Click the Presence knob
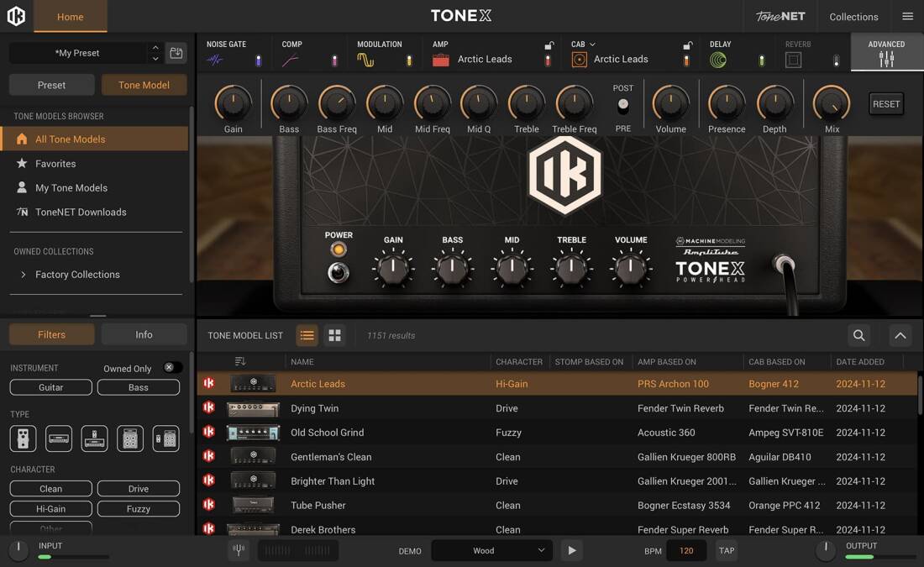Image resolution: width=924 pixels, height=567 pixels. coord(726,105)
